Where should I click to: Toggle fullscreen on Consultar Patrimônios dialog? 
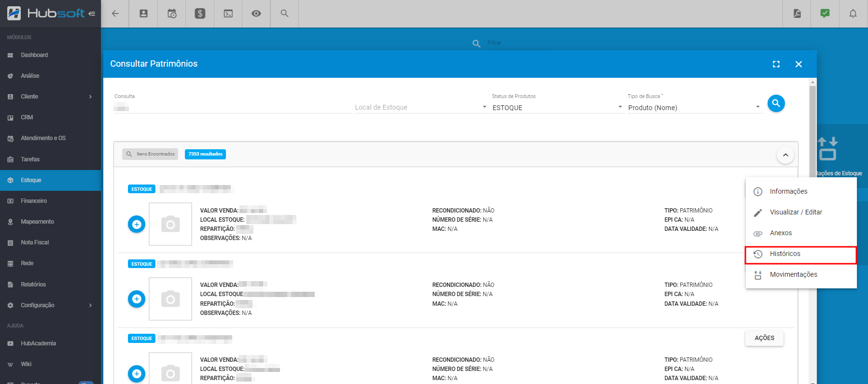click(x=776, y=64)
